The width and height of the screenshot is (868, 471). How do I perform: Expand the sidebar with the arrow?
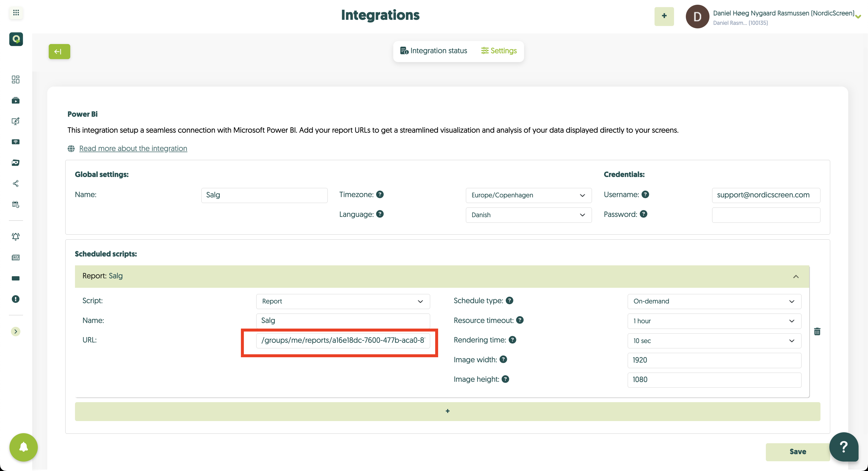coord(15,332)
